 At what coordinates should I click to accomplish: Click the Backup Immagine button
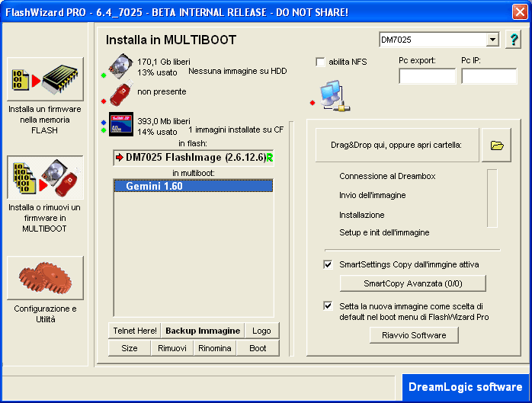(x=203, y=331)
